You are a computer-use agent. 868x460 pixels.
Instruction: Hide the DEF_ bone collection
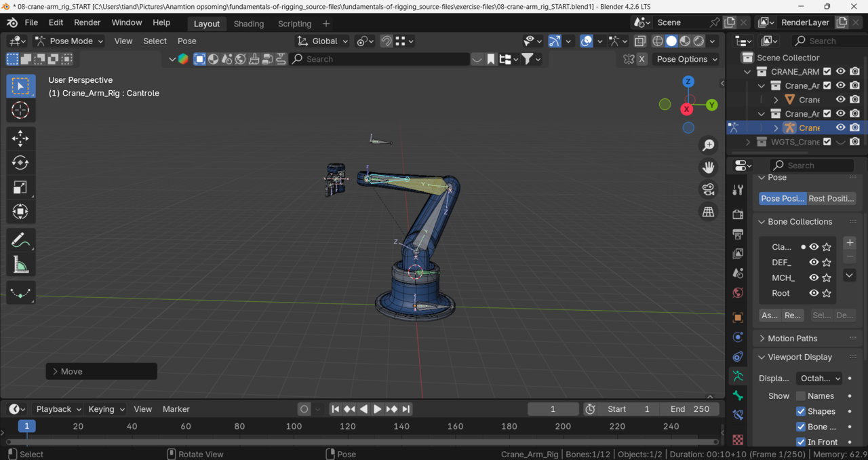coord(814,263)
